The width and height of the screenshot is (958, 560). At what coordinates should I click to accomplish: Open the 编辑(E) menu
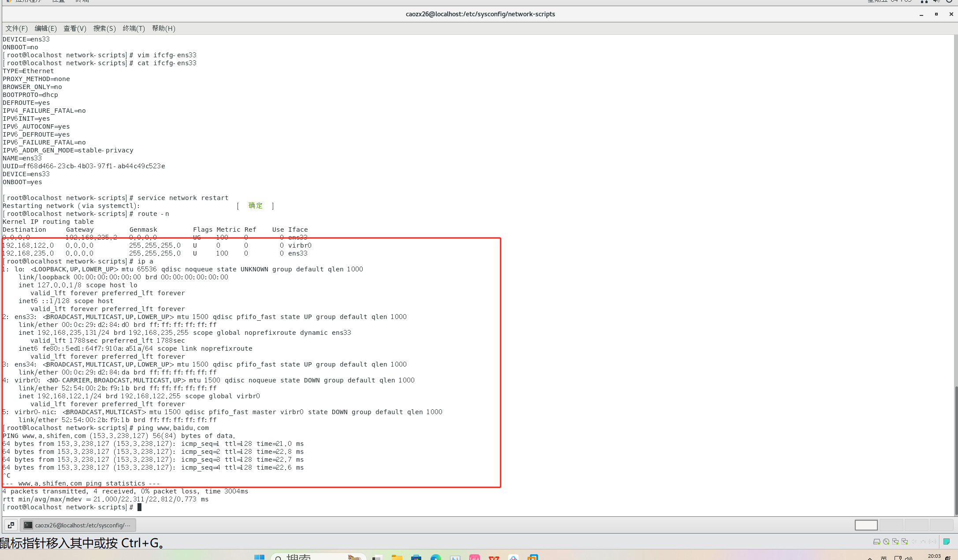[x=45, y=28]
